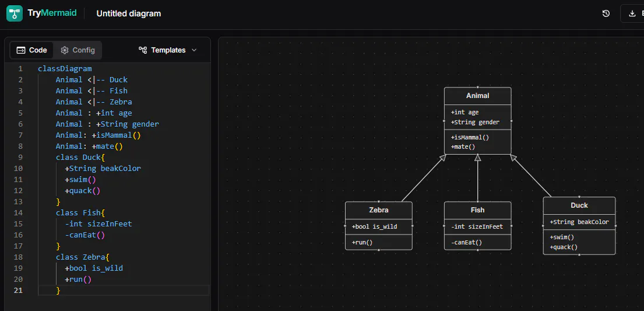Image resolution: width=644 pixels, height=311 pixels.
Task: Click code line 'class Fish{'
Action: tap(80, 213)
